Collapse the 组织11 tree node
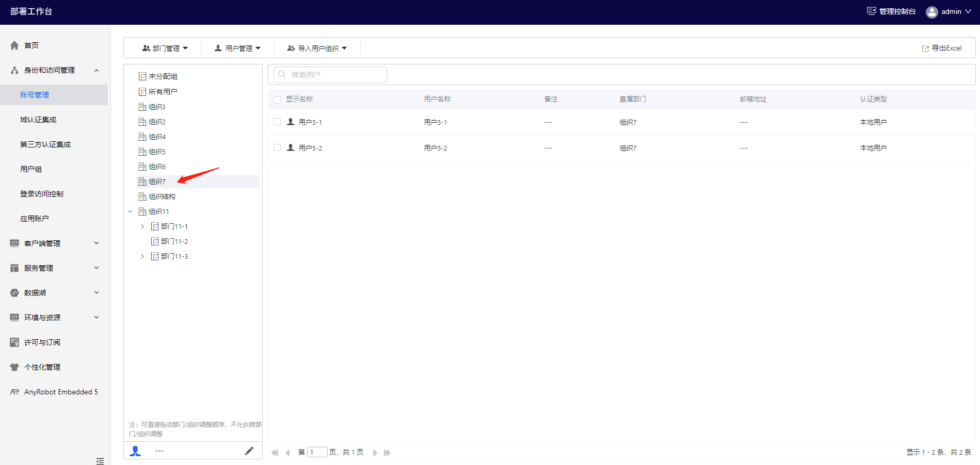 point(131,211)
